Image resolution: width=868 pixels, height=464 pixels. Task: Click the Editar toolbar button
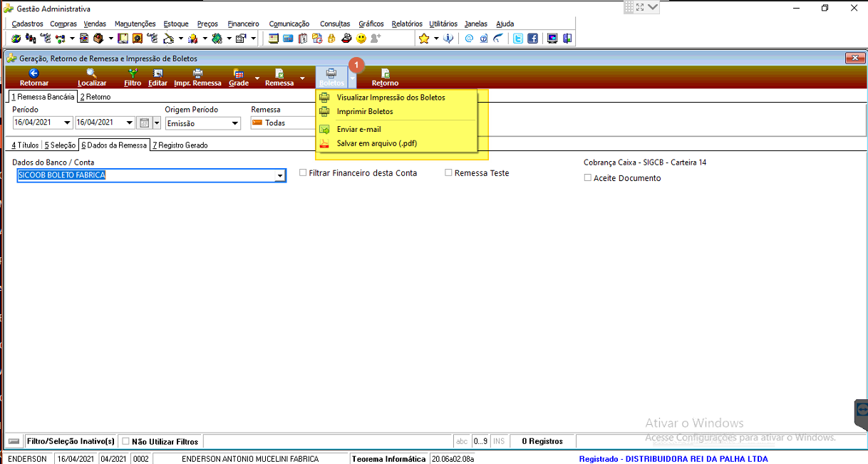tap(157, 77)
